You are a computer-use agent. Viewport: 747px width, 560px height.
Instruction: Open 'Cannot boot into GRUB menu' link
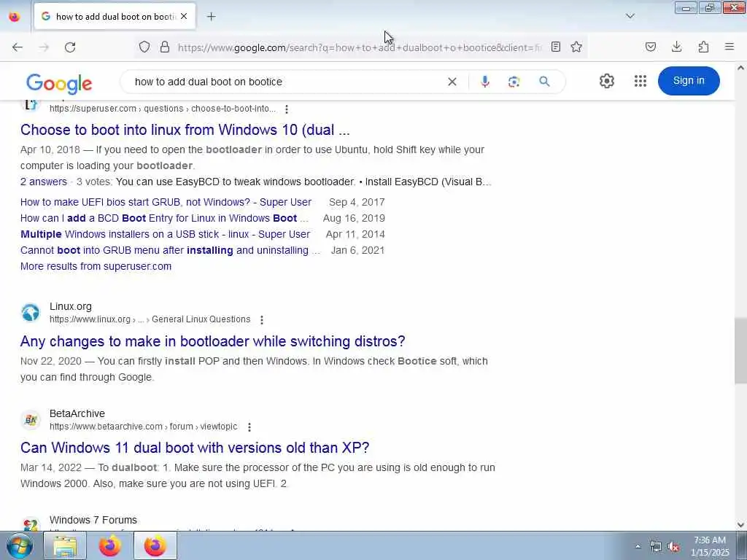[170, 251]
